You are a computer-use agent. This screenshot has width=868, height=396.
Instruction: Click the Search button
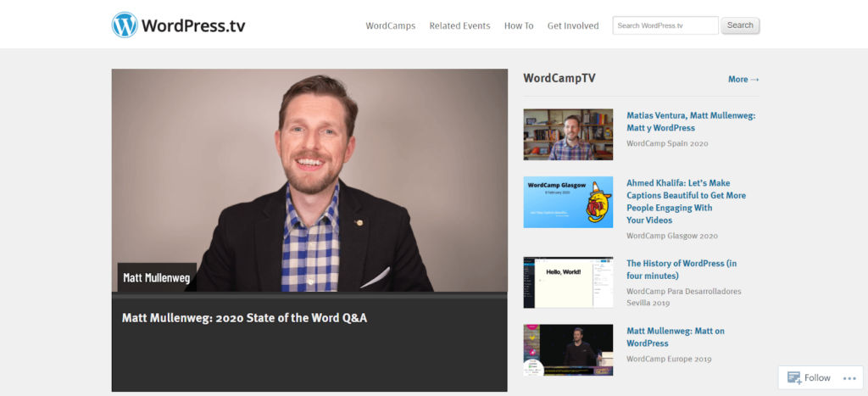[740, 25]
